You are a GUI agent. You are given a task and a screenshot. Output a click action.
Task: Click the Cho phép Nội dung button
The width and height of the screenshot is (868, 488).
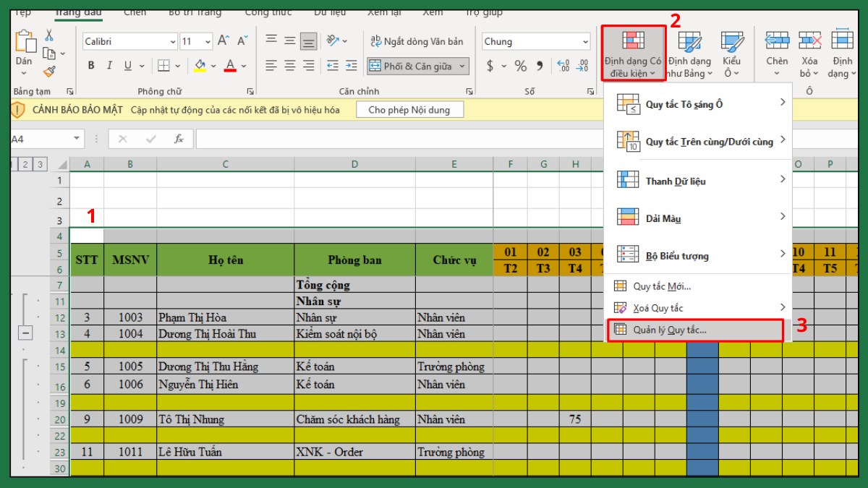click(409, 109)
